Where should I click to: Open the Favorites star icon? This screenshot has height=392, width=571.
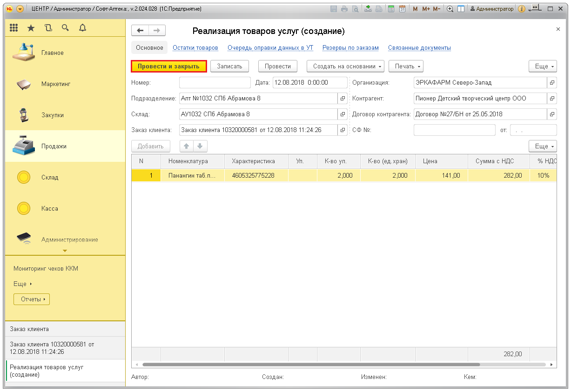pyautogui.click(x=31, y=28)
